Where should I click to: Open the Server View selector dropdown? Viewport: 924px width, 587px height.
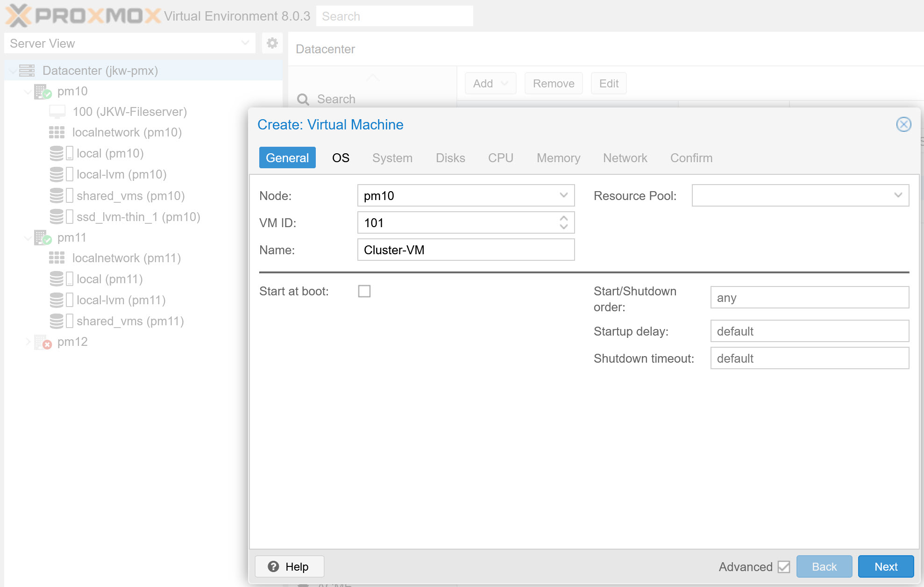point(245,43)
